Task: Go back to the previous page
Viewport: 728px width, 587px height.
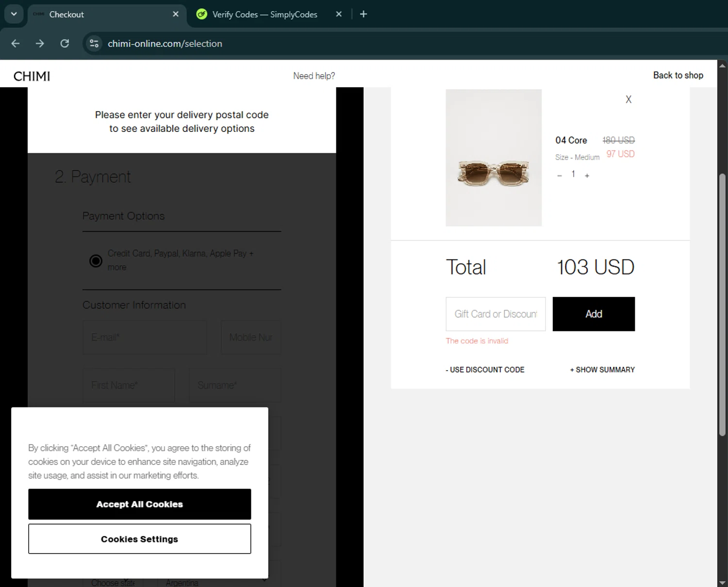Action: (x=16, y=44)
